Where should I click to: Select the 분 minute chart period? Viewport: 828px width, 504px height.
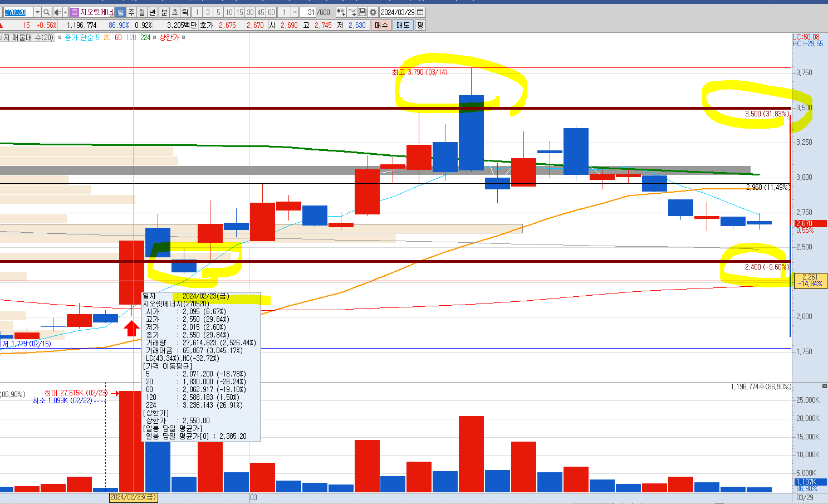pyautogui.click(x=164, y=12)
